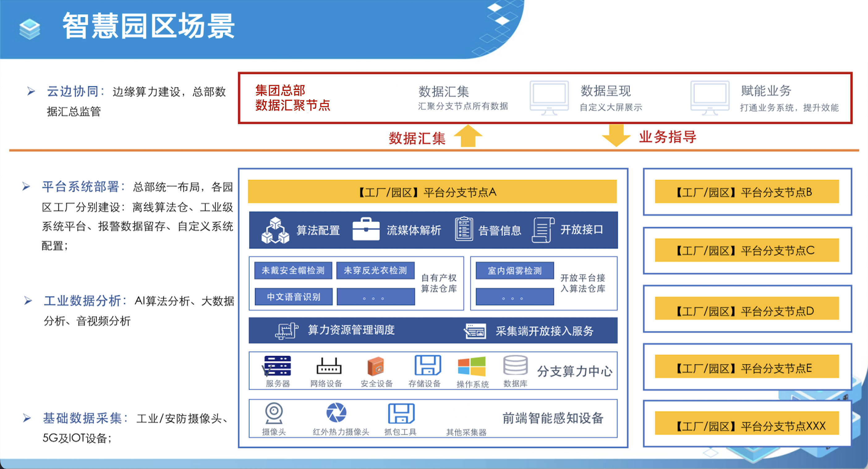
Task: Open the 平台分支节点D yellow box
Action: click(x=747, y=308)
